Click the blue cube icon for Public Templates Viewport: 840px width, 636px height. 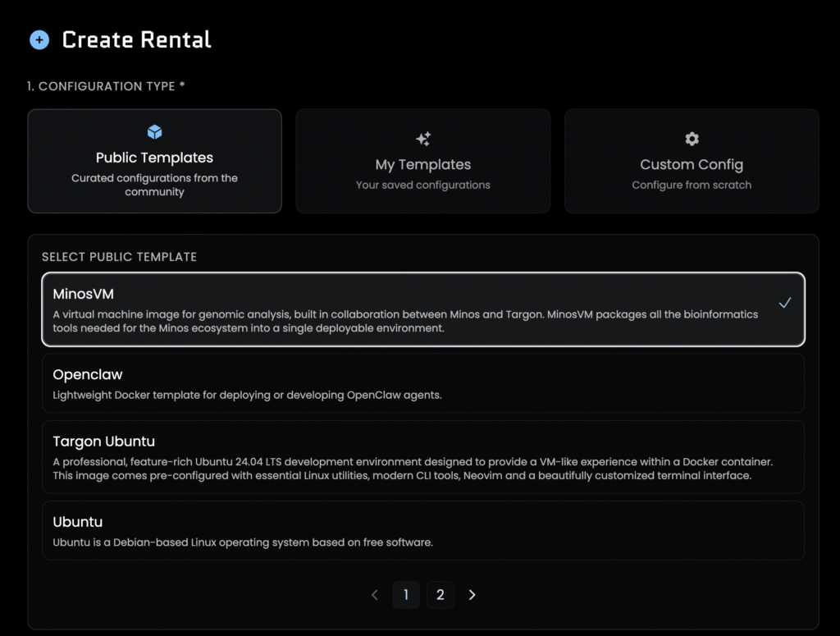tap(154, 132)
